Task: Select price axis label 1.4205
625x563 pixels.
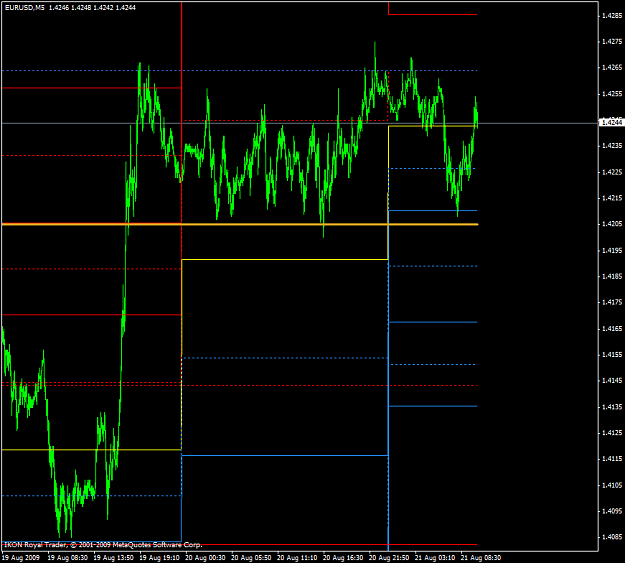Action: click(x=612, y=224)
